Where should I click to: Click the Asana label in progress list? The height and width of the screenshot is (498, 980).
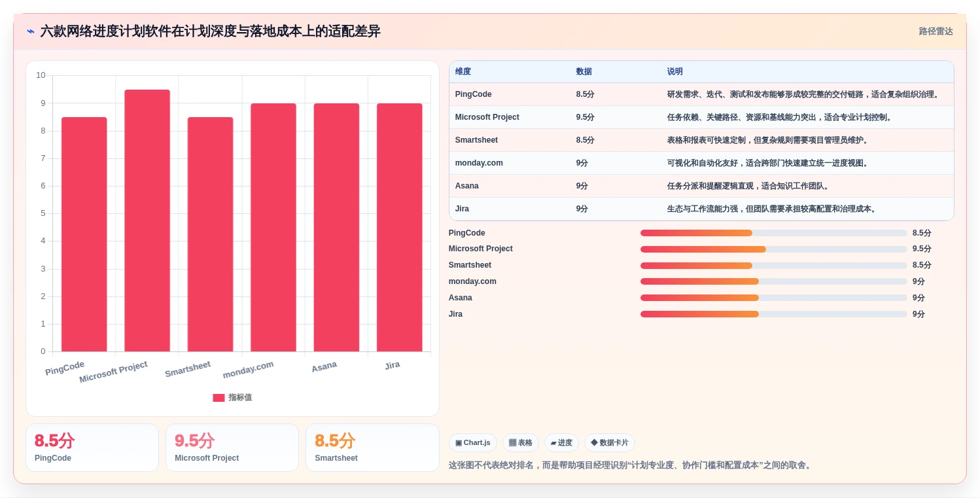pos(461,298)
